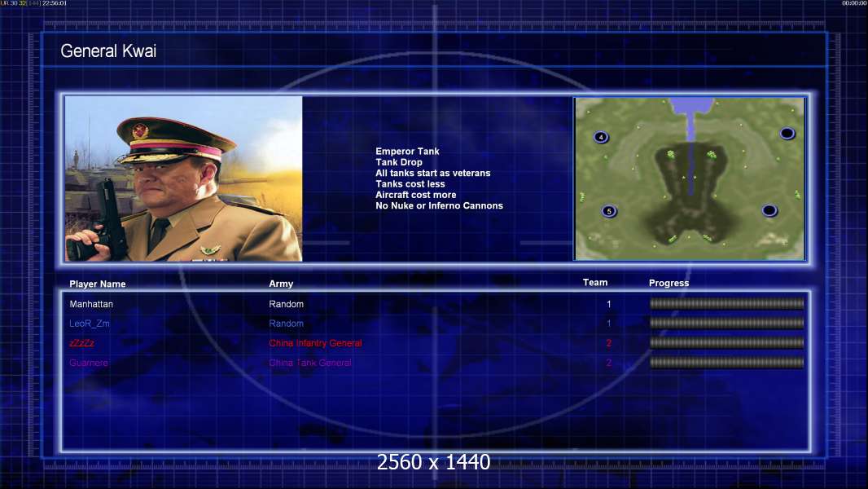This screenshot has height=489, width=868.
Task: Click 'All tanks start as veterans' text
Action: (x=433, y=173)
